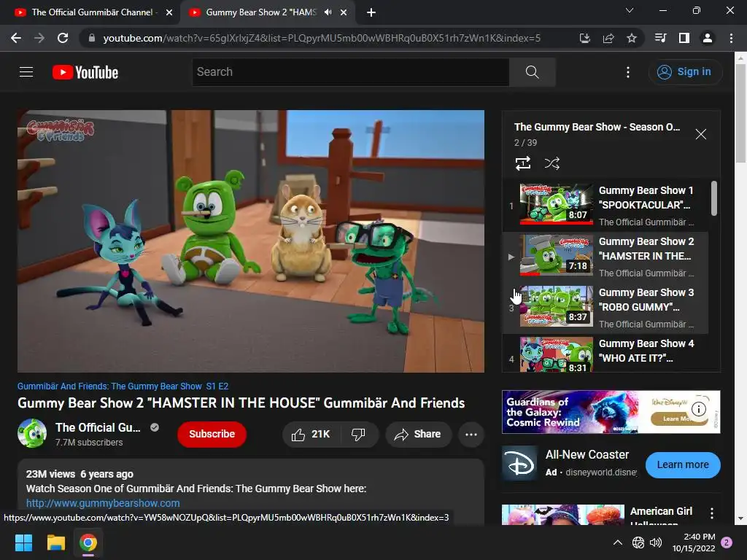Click the install app icon in address bar

click(585, 38)
